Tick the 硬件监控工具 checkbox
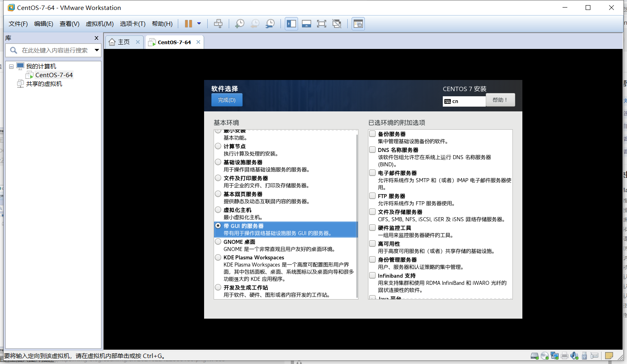627x364 pixels. click(x=372, y=228)
